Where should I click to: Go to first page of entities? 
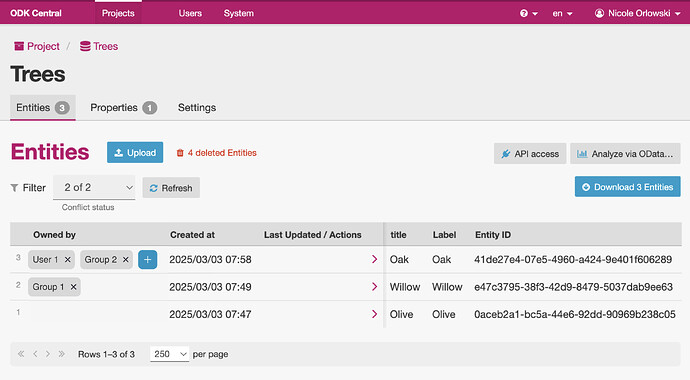coord(21,354)
